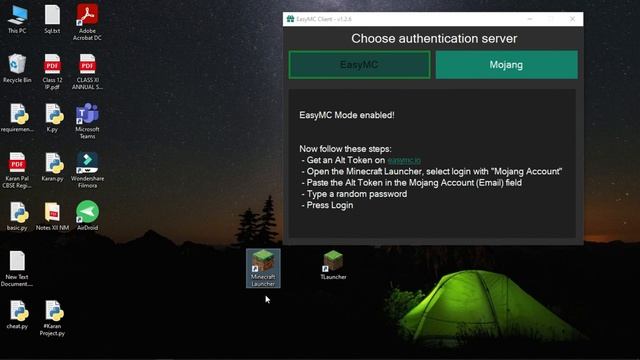Image resolution: width=640 pixels, height=360 pixels.
Task: Select the Recycle Bin icon
Action: click(17, 69)
